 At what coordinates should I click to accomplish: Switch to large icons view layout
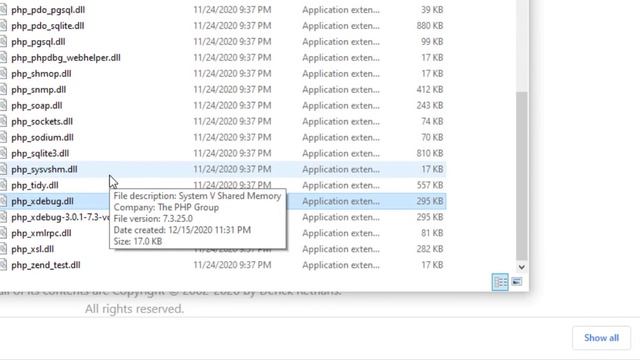(517, 282)
